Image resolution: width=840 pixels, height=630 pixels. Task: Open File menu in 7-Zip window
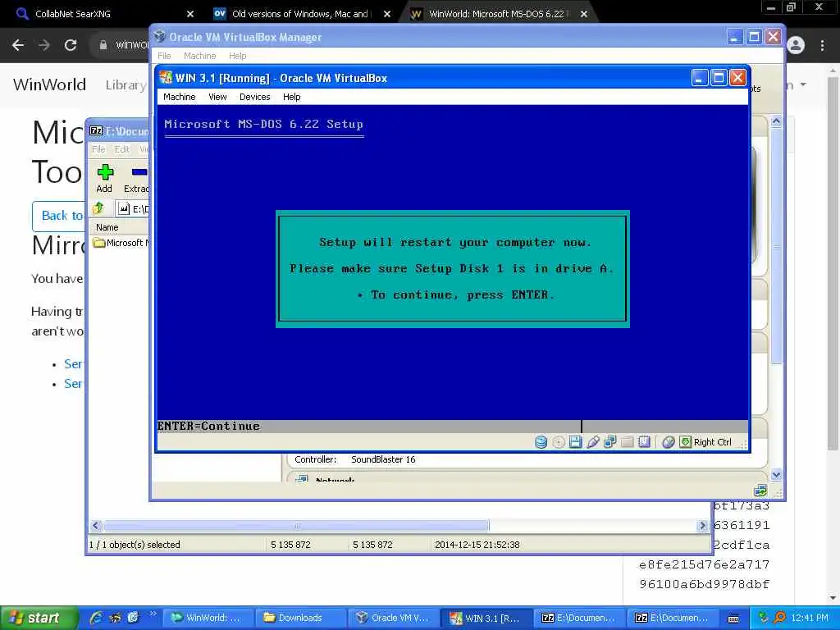pyautogui.click(x=98, y=149)
